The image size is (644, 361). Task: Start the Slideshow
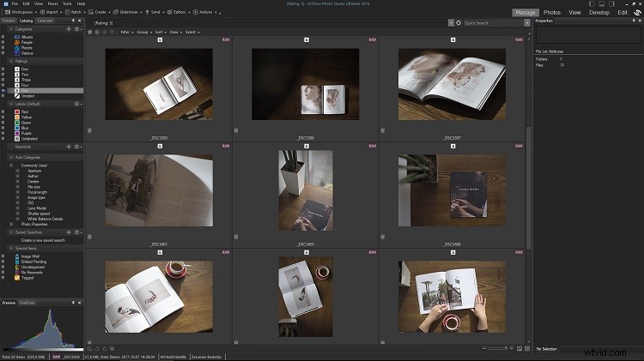click(x=126, y=12)
